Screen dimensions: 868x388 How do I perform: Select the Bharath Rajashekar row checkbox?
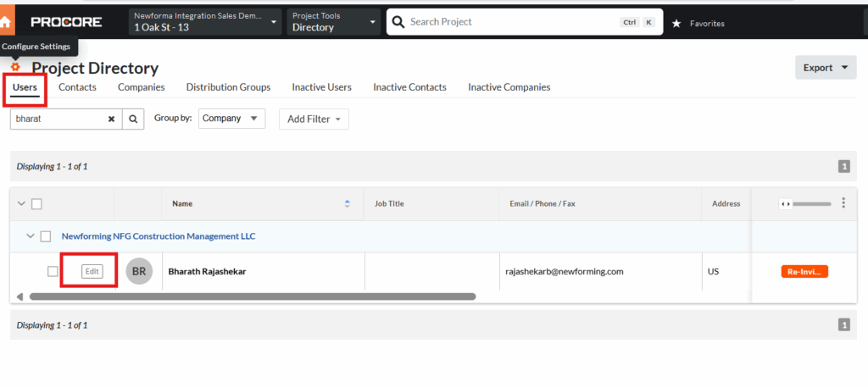coord(53,271)
